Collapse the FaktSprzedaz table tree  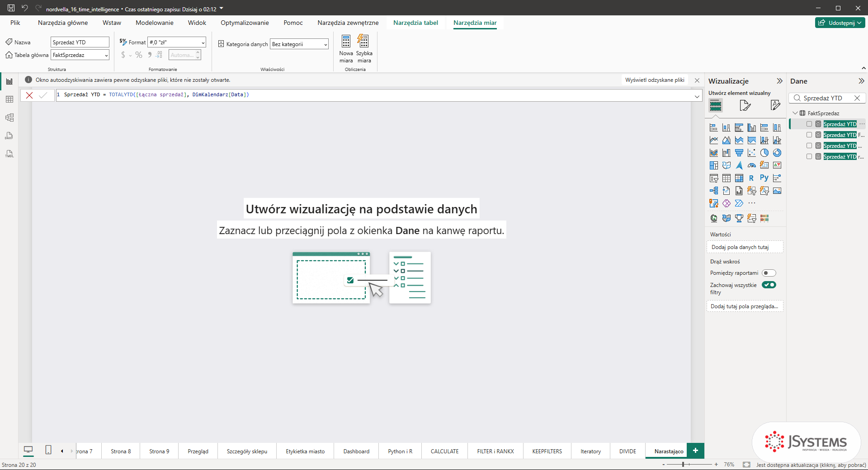[795, 113]
